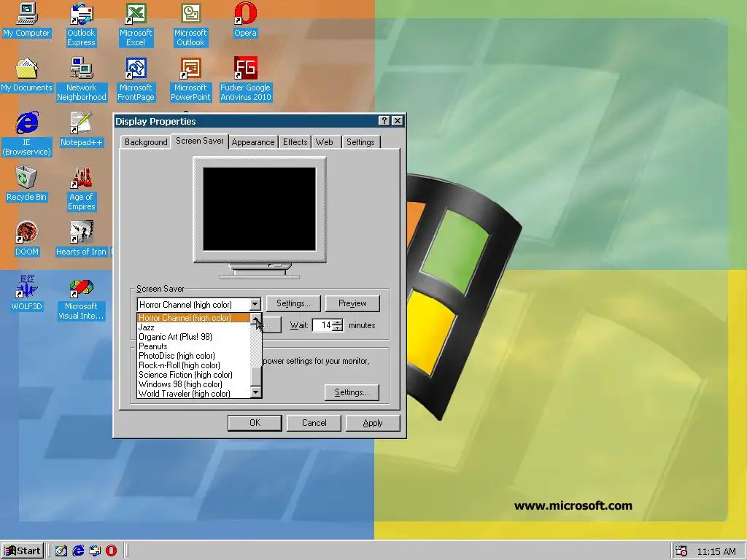Switch to the Background tab
The width and height of the screenshot is (747, 560).
146,142
